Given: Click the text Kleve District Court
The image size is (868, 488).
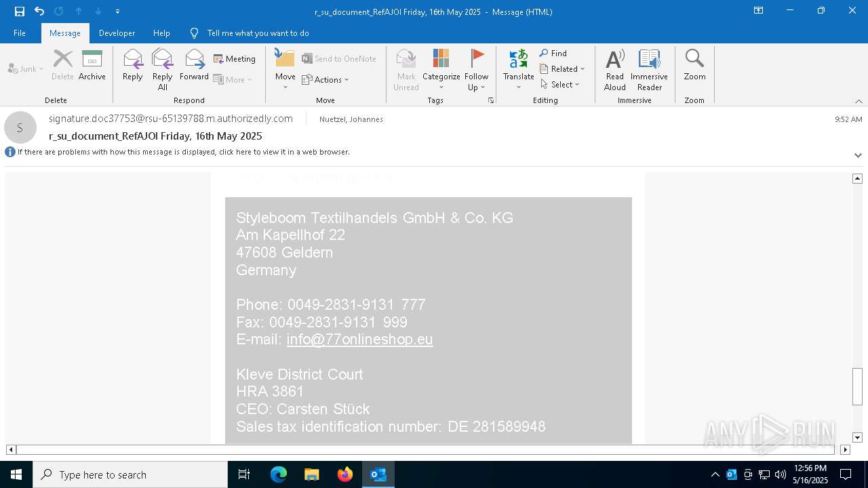Looking at the screenshot, I should [299, 374].
